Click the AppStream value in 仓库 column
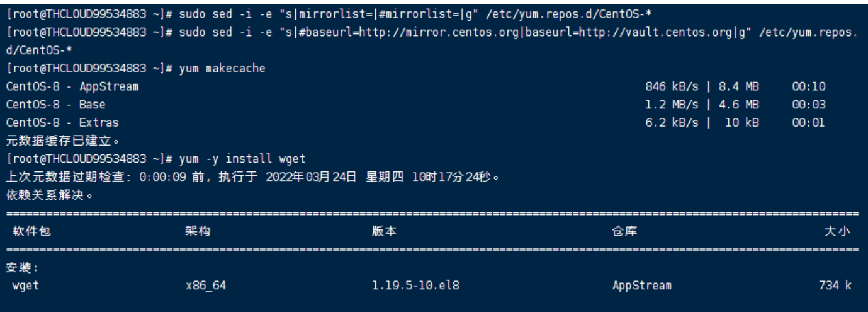 point(642,287)
